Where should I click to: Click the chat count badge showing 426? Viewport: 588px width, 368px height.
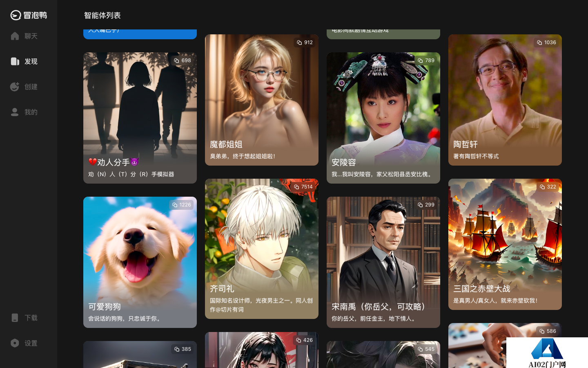[304, 340]
